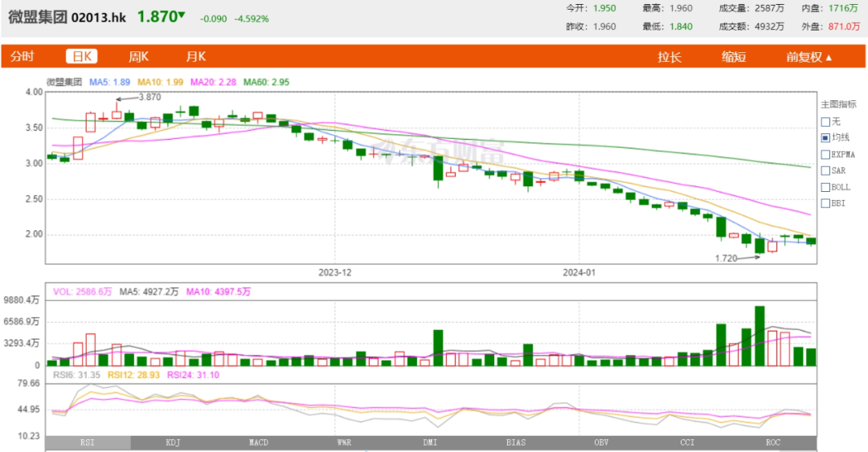Open the 周K weekly chart tab
Image resolution: width=868 pixels, height=452 pixels.
(138, 56)
